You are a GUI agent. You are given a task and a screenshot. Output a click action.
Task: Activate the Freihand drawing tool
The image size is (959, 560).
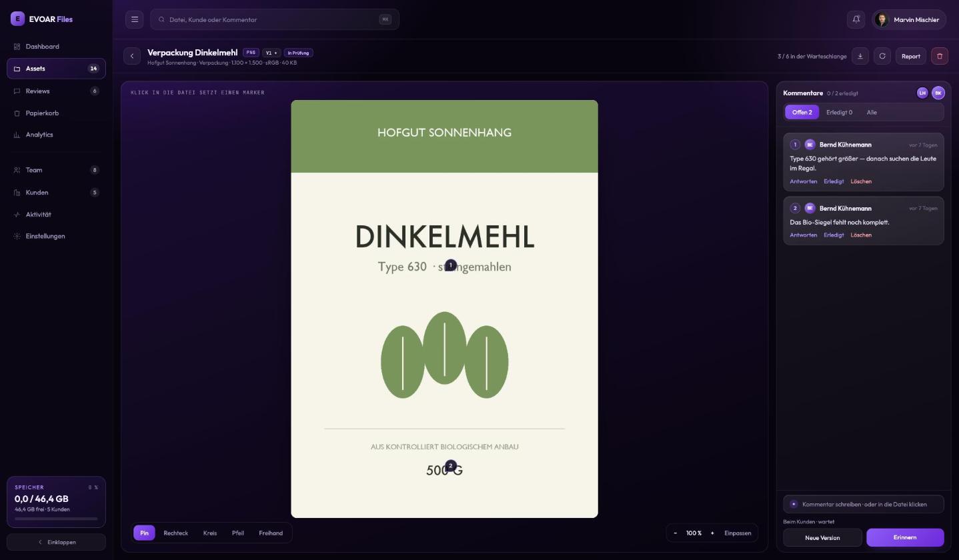pos(271,533)
